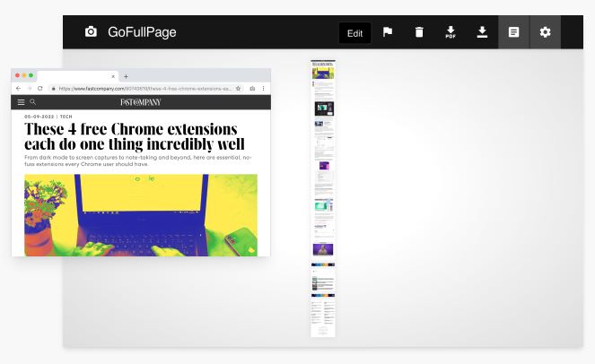
Task: Open the Fast Company hamburger menu
Action: click(22, 102)
